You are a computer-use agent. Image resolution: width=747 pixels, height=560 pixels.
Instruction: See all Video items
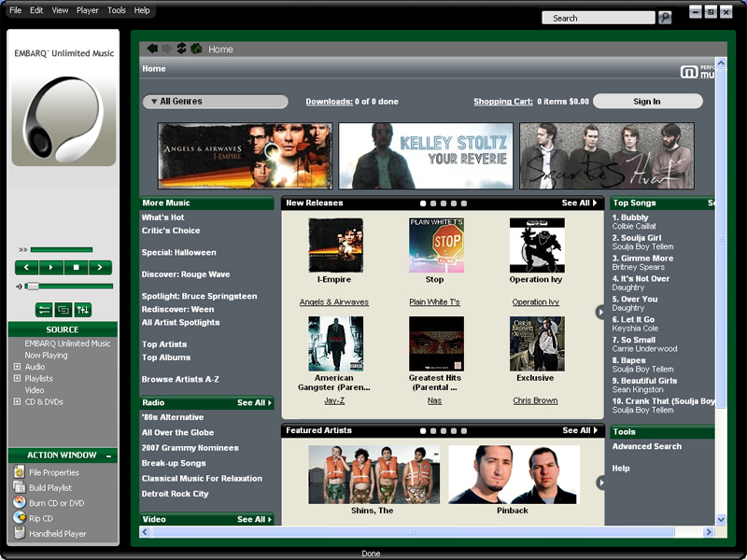pyautogui.click(x=254, y=520)
